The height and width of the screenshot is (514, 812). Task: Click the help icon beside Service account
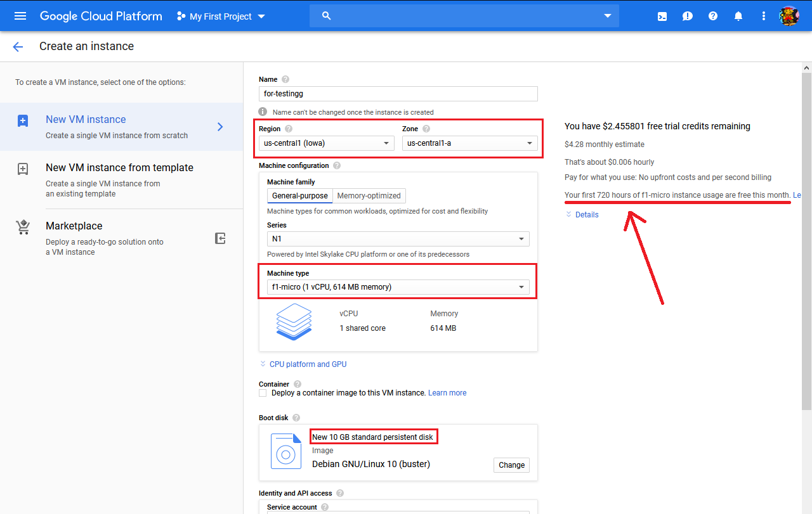325,507
